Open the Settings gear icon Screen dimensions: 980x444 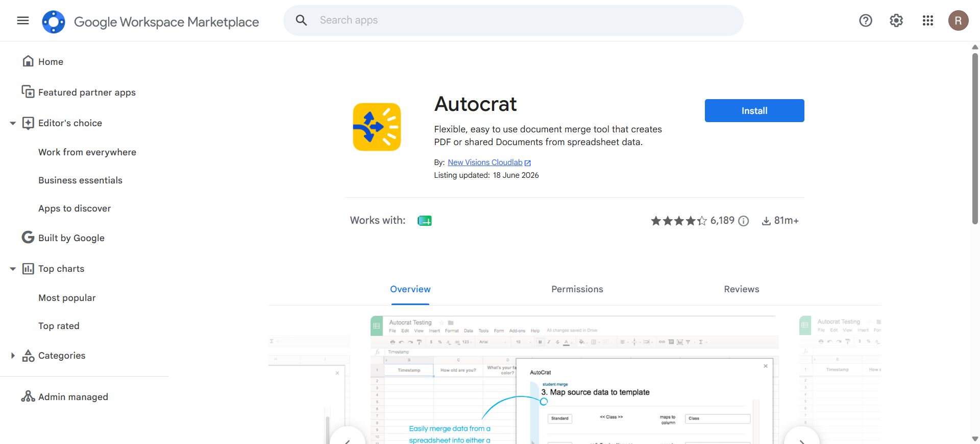[896, 20]
